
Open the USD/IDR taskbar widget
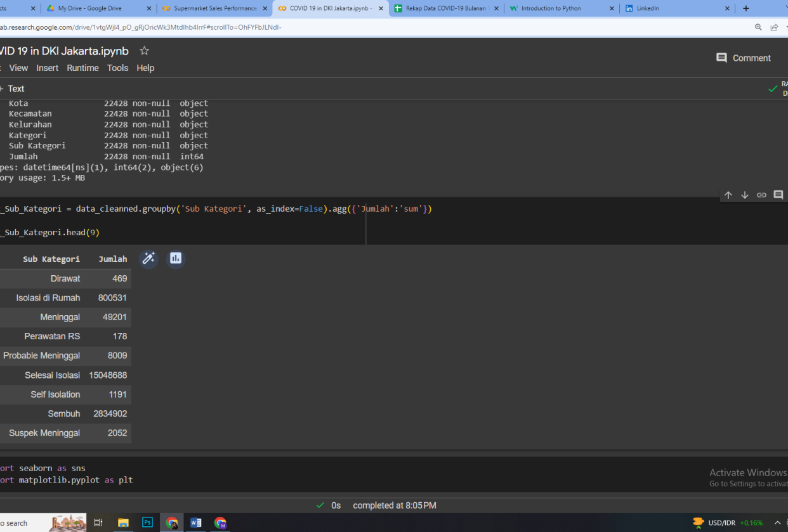tap(728, 522)
